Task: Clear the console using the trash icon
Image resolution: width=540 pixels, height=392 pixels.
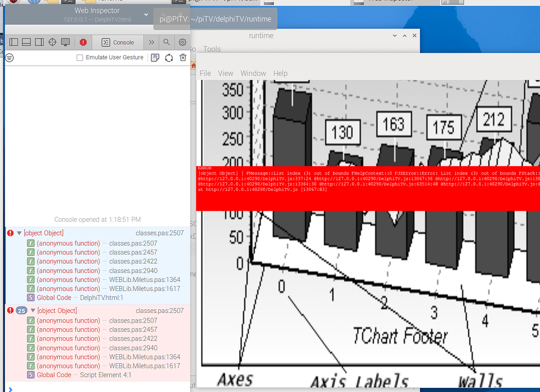Action: click(182, 57)
